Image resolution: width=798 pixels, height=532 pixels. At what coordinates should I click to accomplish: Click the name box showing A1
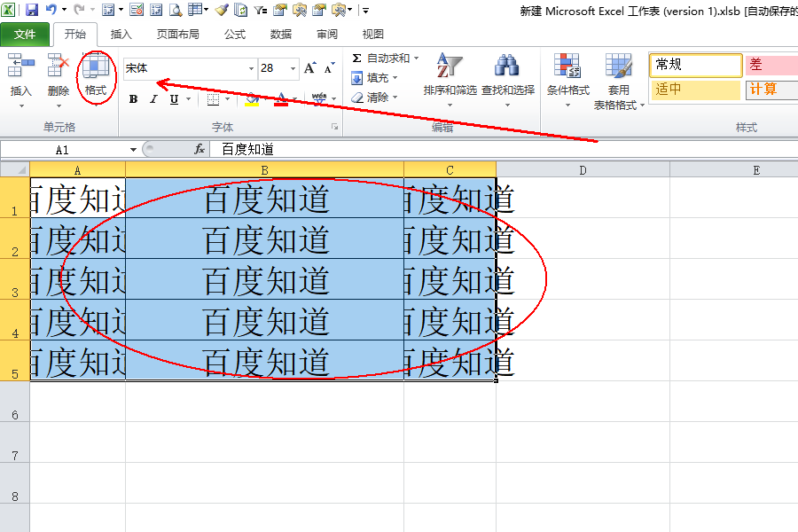62,150
